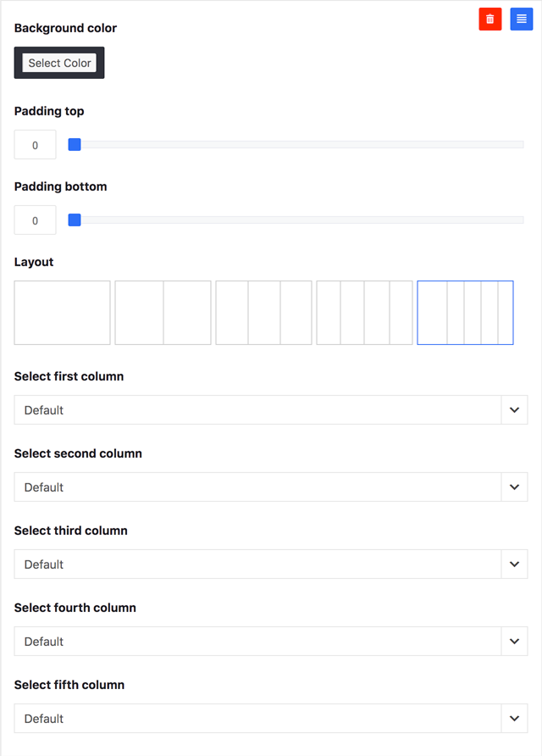The height and width of the screenshot is (756, 542).
Task: Choose the two-column layout option
Action: [x=163, y=313]
